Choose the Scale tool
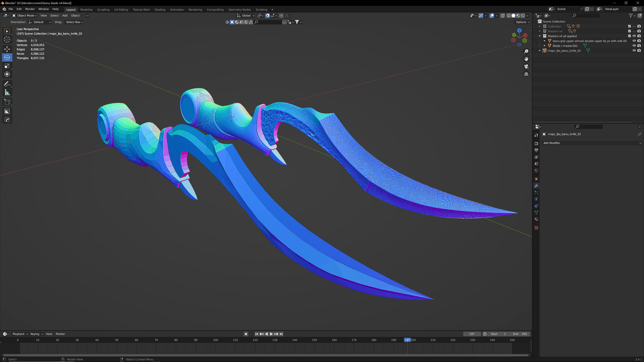The image size is (644, 362). click(7, 65)
